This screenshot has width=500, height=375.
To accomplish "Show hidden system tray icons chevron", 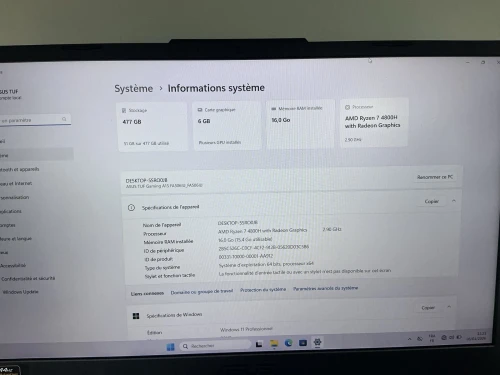I will pos(409,339).
